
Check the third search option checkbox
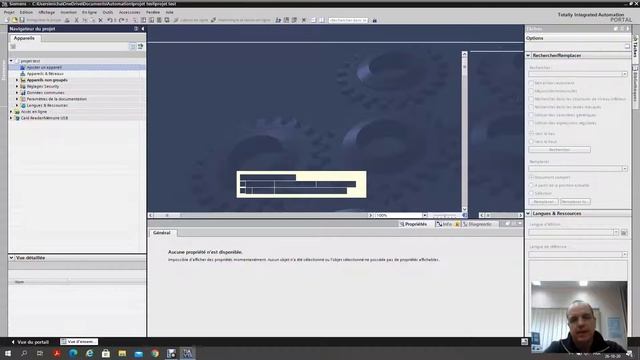click(531, 99)
